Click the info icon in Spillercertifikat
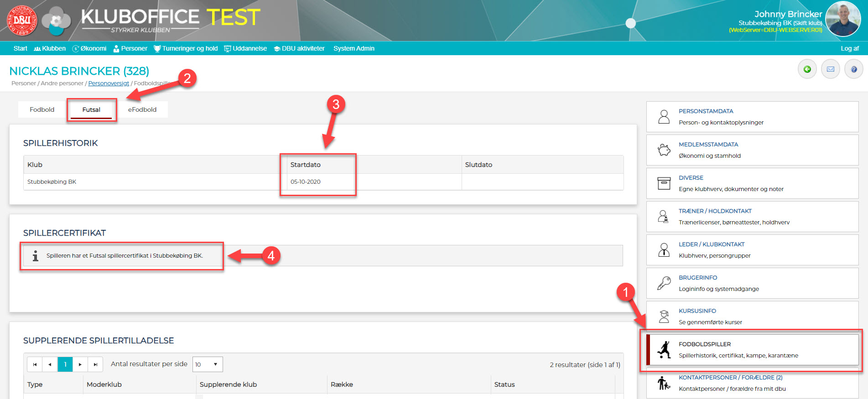Screen dimensions: 868x399 click(x=36, y=256)
